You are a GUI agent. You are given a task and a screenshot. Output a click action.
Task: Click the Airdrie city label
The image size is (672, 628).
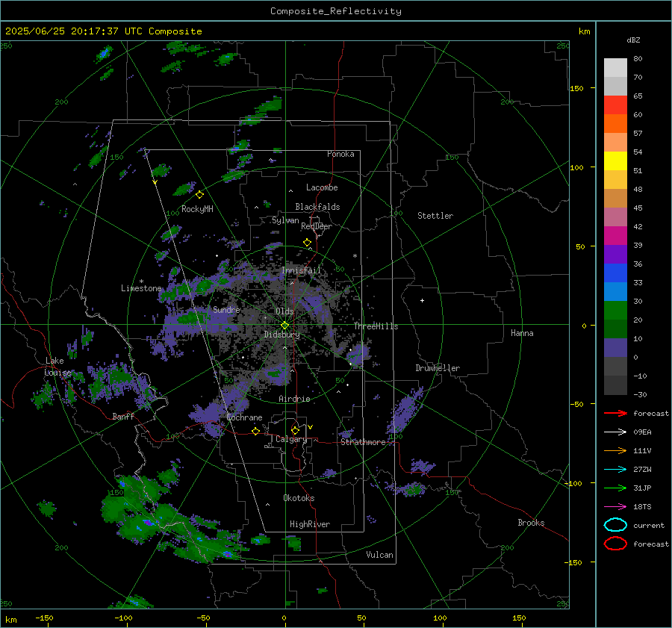click(294, 399)
